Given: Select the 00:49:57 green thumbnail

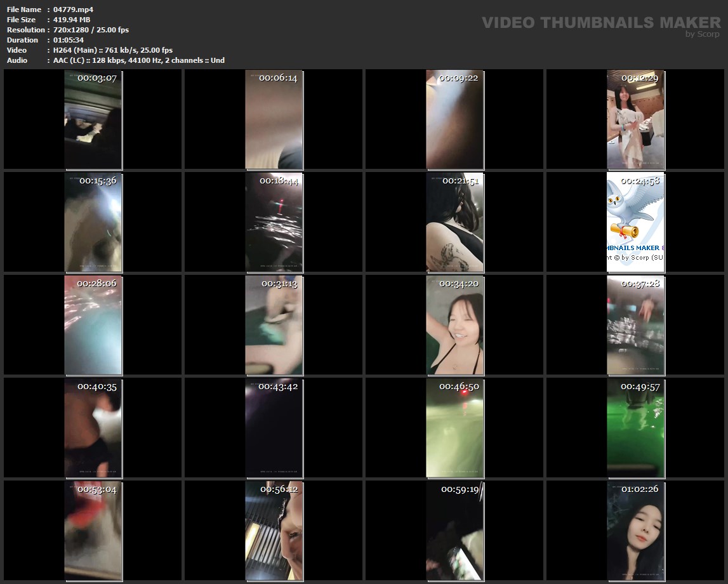Looking at the screenshot, I should [x=635, y=428].
